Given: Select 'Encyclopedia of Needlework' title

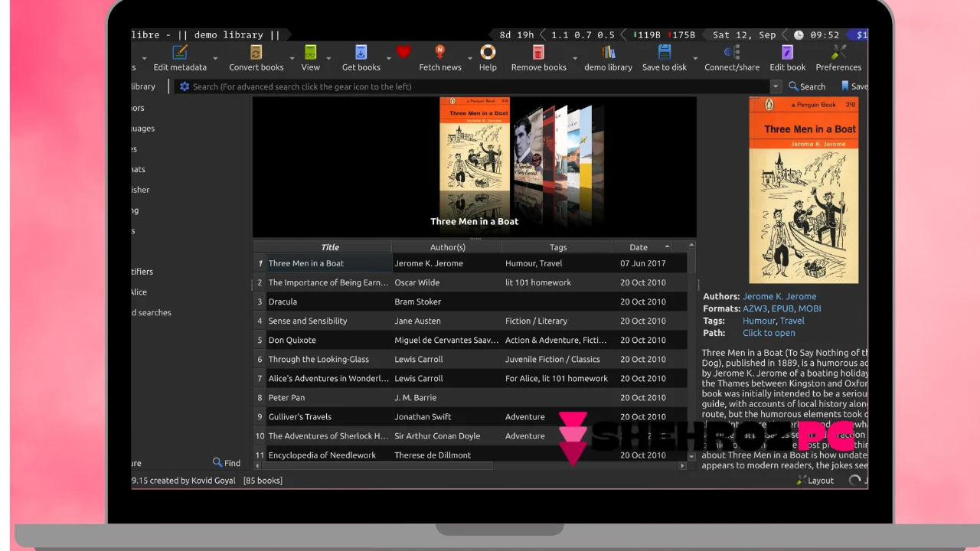Looking at the screenshot, I should point(322,455).
